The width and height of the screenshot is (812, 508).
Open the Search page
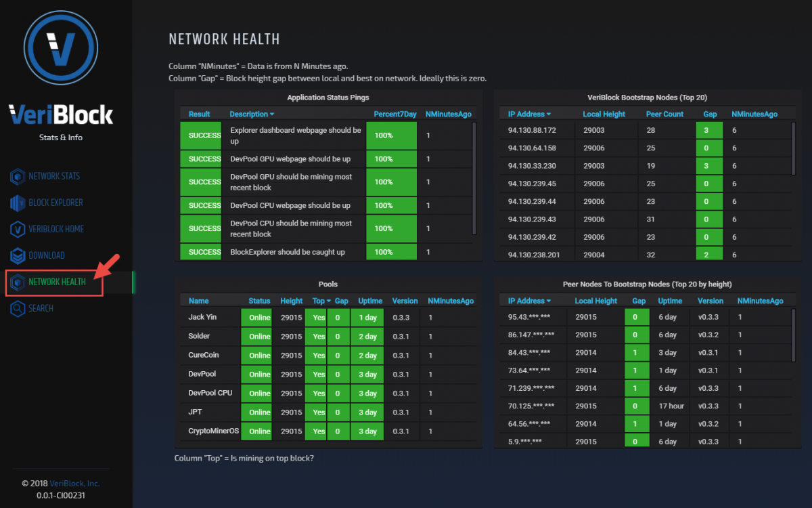coord(41,308)
